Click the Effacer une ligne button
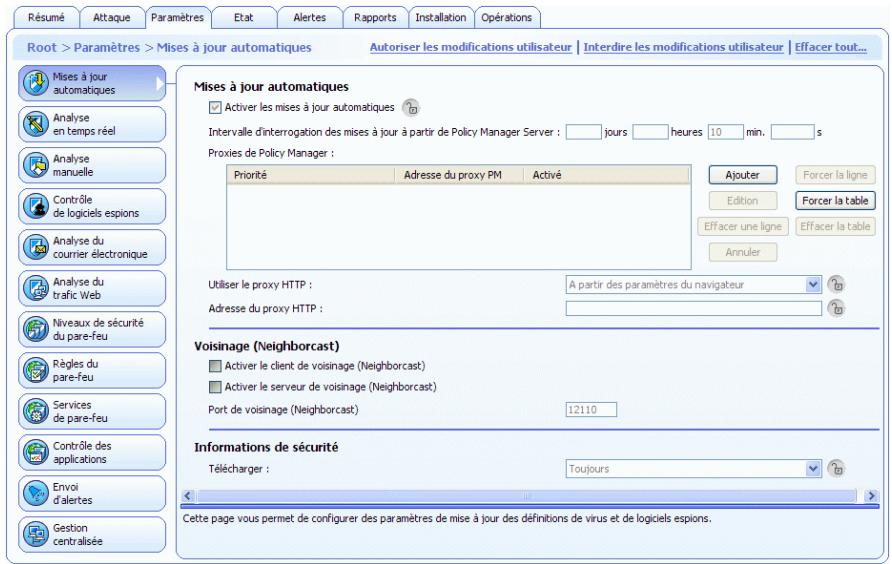Screen dimensions: 892x564 (743, 227)
